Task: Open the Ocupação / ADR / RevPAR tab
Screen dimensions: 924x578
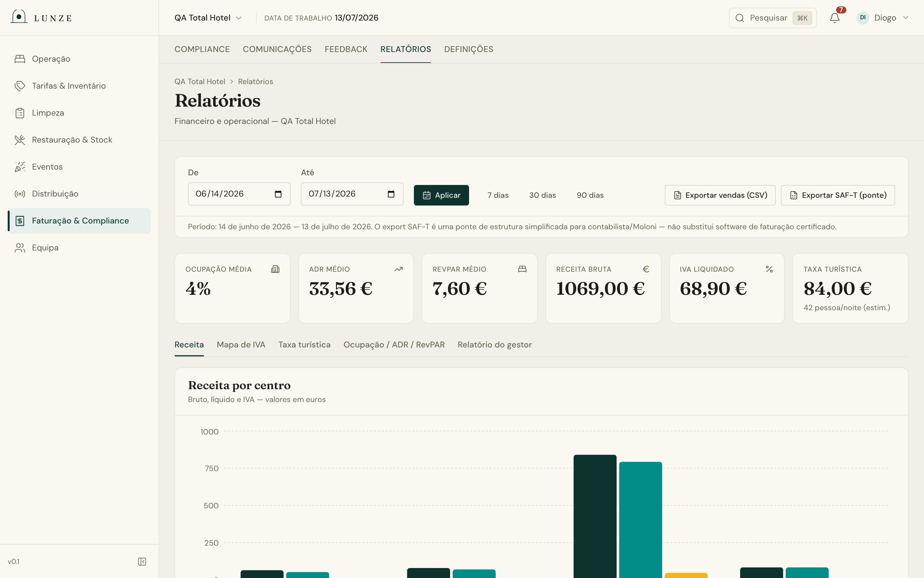Action: [x=394, y=345]
